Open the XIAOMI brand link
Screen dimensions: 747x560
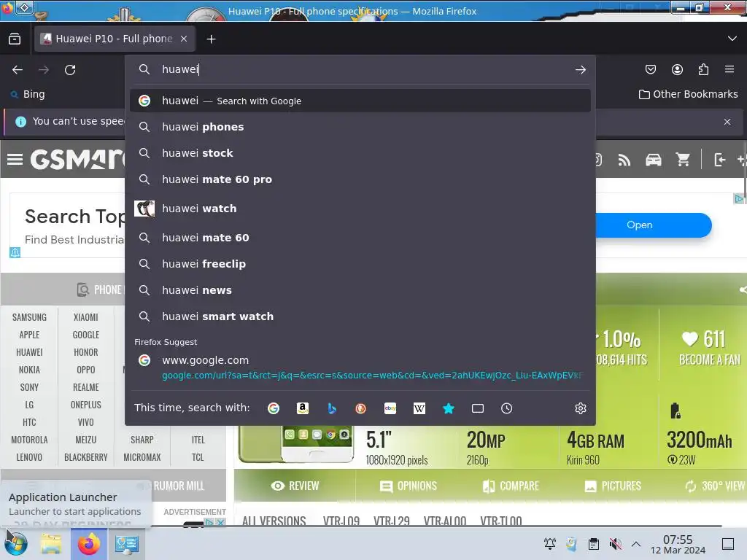tap(86, 317)
